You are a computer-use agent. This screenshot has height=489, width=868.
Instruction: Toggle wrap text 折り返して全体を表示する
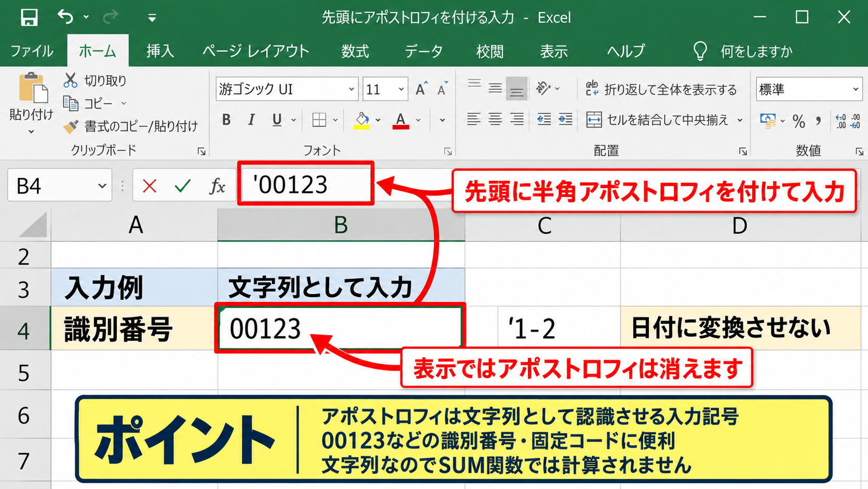(x=661, y=89)
